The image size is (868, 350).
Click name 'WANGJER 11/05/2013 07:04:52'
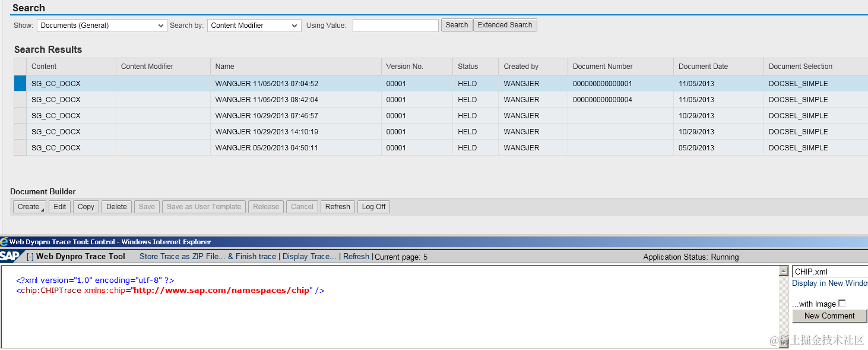(x=267, y=84)
